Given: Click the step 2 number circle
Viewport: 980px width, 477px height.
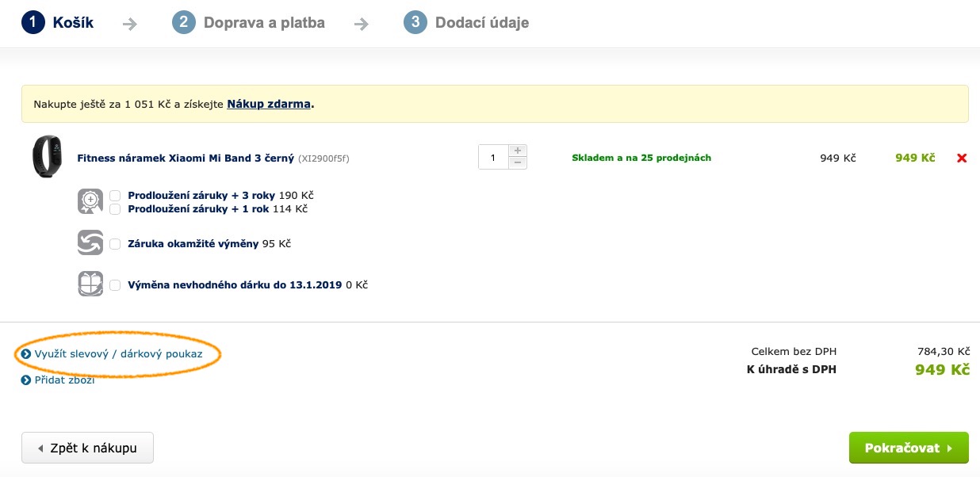Looking at the screenshot, I should click(183, 22).
